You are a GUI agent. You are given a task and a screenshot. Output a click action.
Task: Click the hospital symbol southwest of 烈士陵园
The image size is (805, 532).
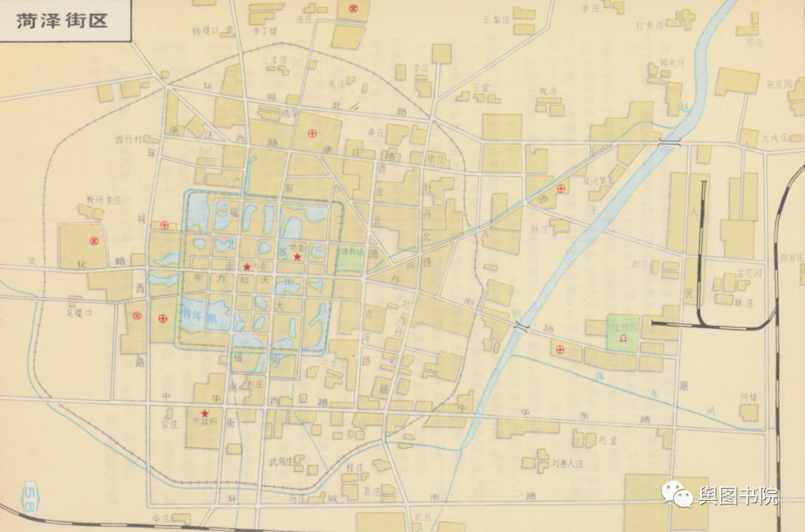click(x=560, y=350)
